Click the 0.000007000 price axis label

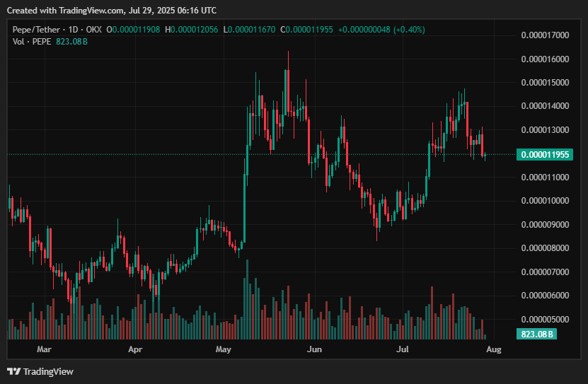tap(545, 272)
